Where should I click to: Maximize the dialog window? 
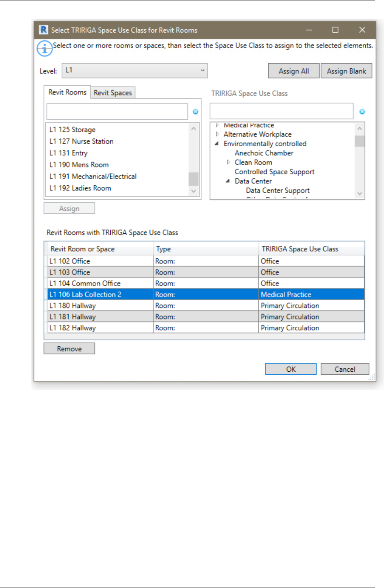[x=335, y=30]
